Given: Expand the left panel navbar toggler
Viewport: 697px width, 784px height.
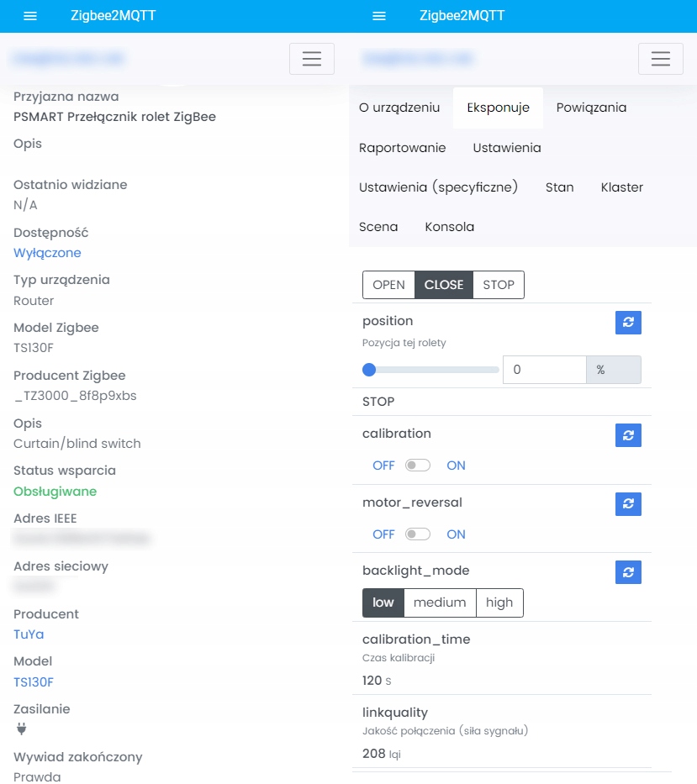Looking at the screenshot, I should tap(312, 59).
